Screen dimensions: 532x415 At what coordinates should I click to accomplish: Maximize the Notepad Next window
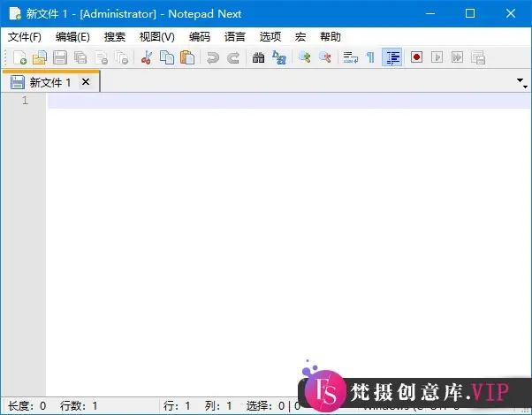click(470, 13)
